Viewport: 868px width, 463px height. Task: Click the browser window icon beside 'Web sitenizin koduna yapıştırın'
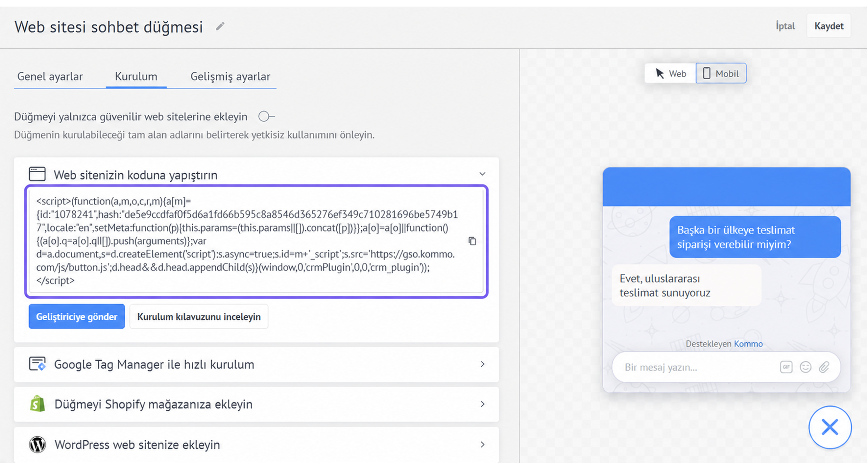point(37,174)
